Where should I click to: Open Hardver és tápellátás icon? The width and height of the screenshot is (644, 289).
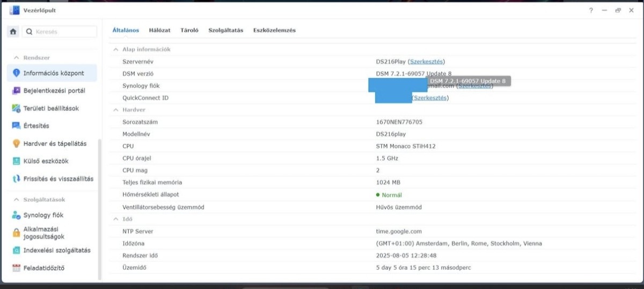click(x=16, y=144)
